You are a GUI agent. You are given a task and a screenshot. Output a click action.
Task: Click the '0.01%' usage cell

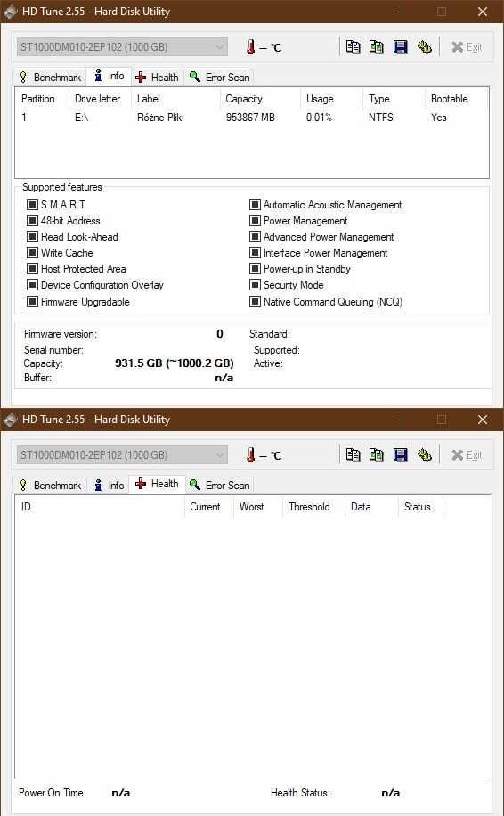(320, 118)
